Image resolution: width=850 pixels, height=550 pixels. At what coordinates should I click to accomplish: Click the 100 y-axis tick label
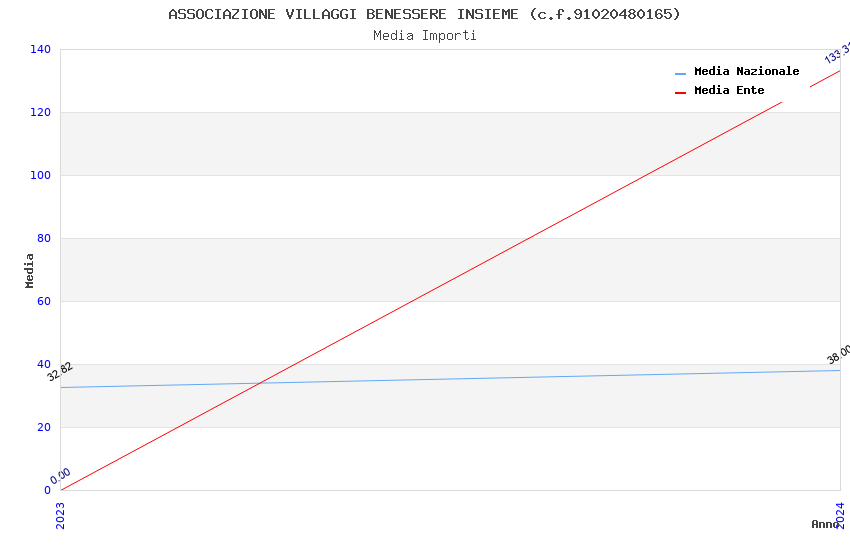(40, 175)
